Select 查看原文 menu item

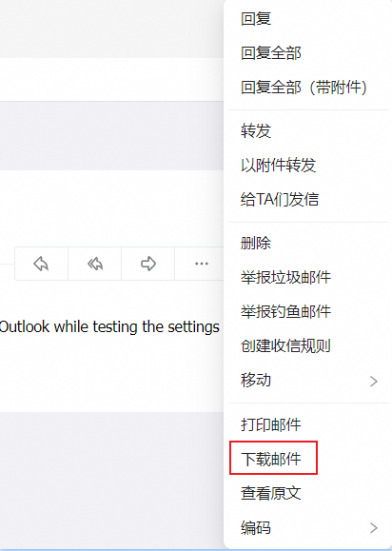[271, 493]
